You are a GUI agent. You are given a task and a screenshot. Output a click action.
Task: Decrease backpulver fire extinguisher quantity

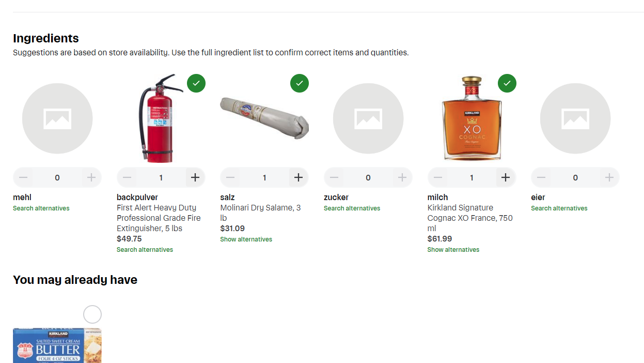pos(127,177)
